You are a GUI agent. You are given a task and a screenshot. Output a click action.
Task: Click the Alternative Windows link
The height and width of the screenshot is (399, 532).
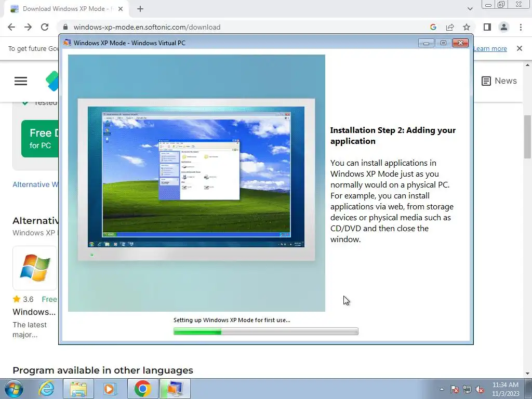point(36,184)
